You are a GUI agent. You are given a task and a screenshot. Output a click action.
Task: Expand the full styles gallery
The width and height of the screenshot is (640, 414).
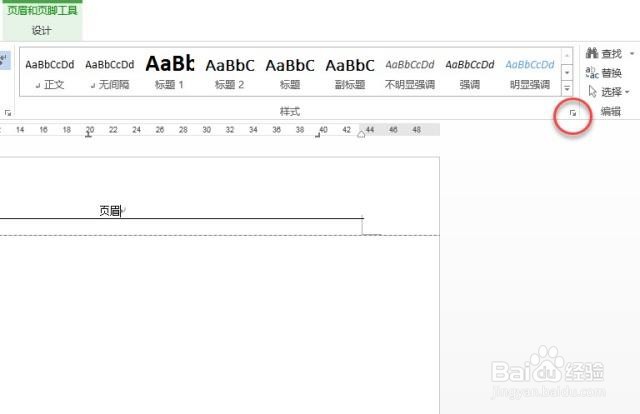point(567,88)
